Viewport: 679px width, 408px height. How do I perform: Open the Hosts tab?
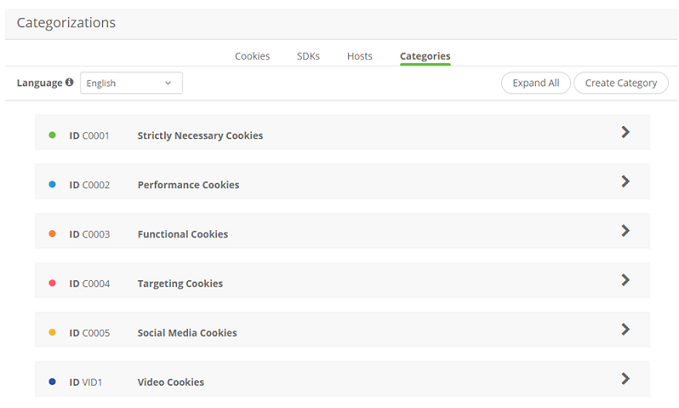360,56
